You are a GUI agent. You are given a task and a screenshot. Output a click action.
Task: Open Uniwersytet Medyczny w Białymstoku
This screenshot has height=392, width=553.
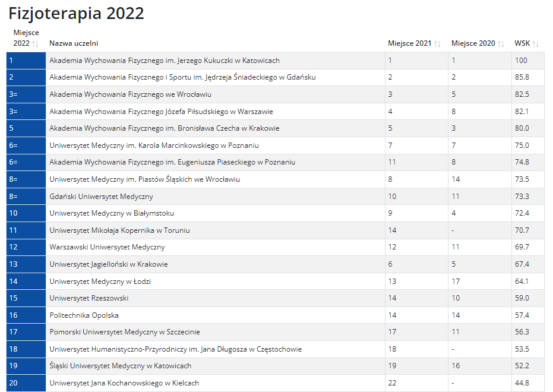[112, 213]
